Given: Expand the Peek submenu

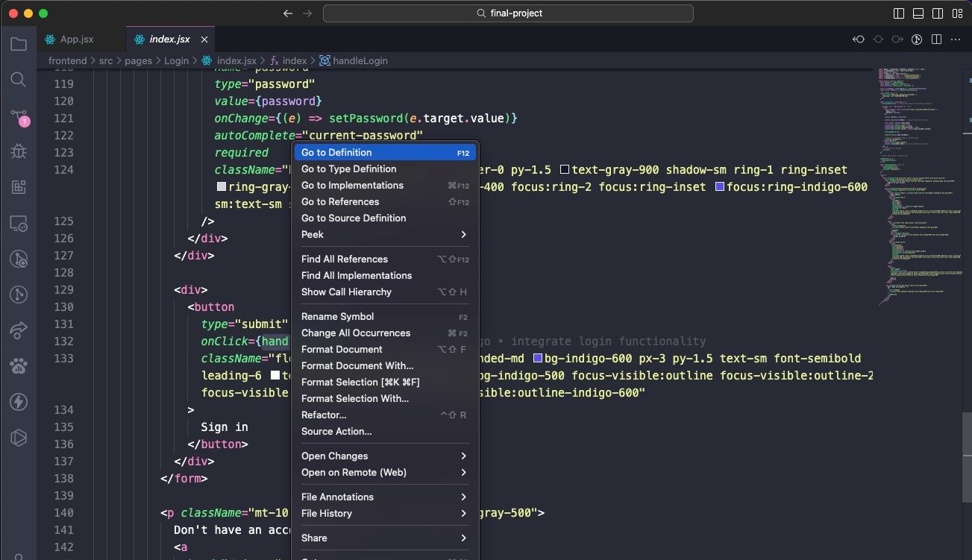Looking at the screenshot, I should tap(384, 234).
